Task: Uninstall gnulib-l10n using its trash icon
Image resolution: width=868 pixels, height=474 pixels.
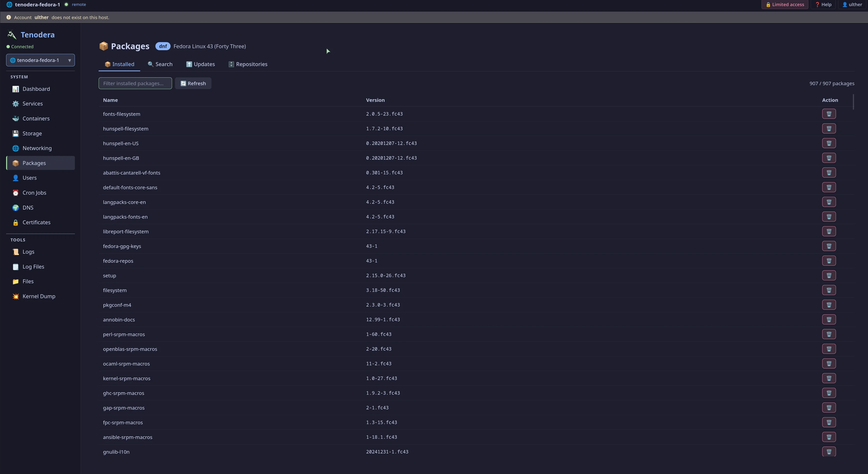Action: tap(829, 452)
